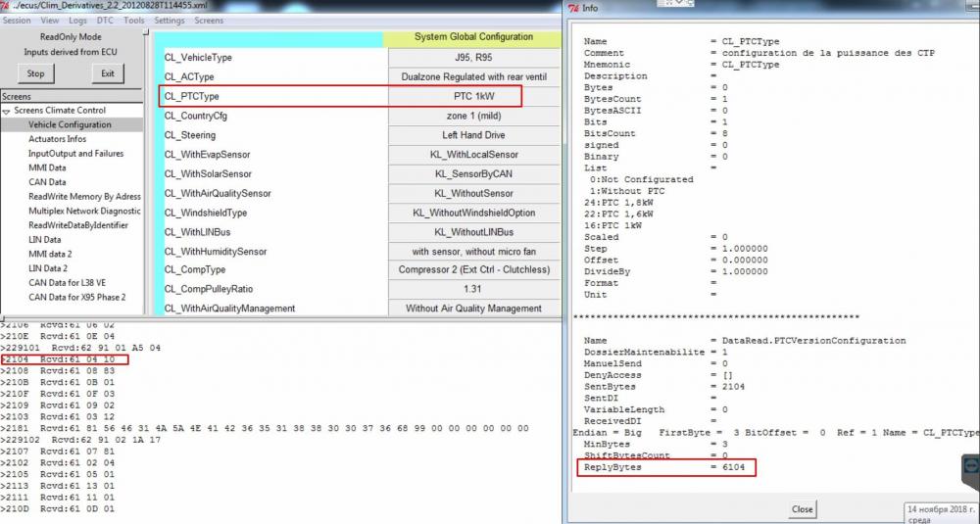Click the PTC 1kW value field
The height and width of the screenshot is (524, 980).
click(x=473, y=97)
